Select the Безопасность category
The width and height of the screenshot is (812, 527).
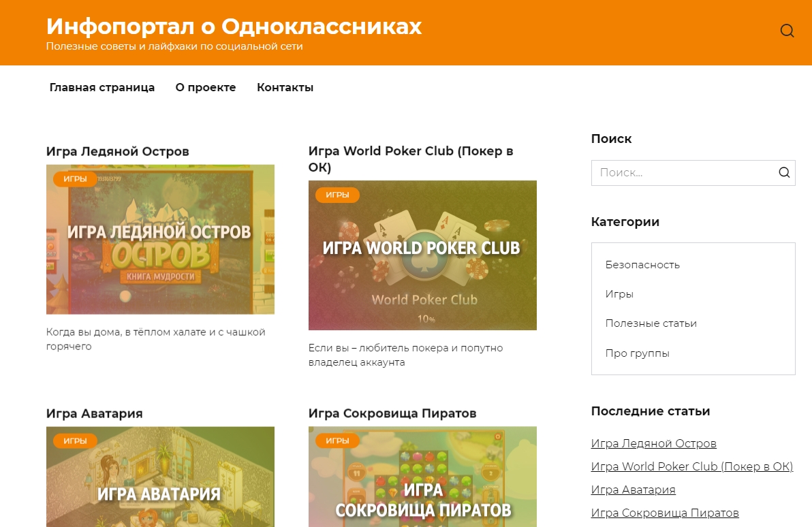pyautogui.click(x=642, y=265)
